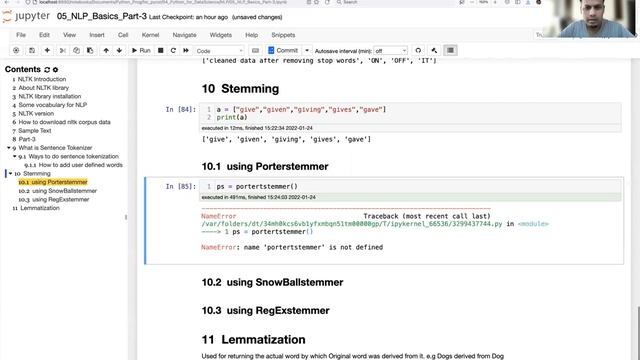Go to 'About NLTK library' in Contents

(44, 88)
